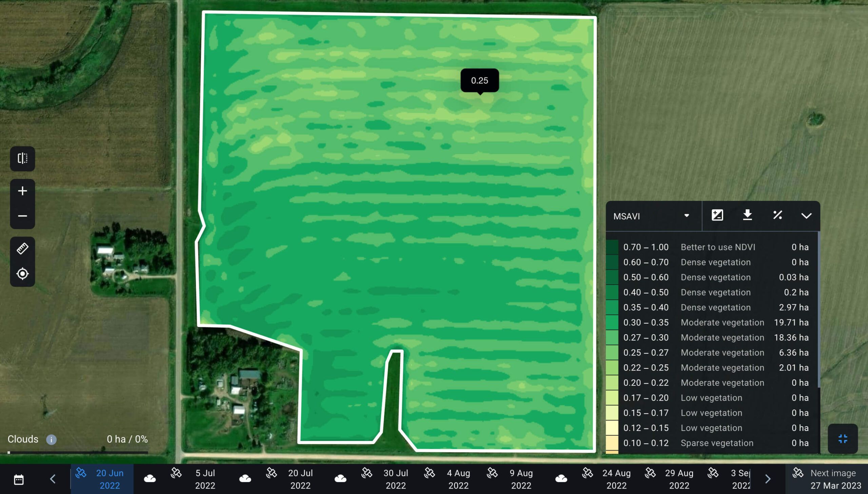Open the calendar date picker

click(19, 479)
